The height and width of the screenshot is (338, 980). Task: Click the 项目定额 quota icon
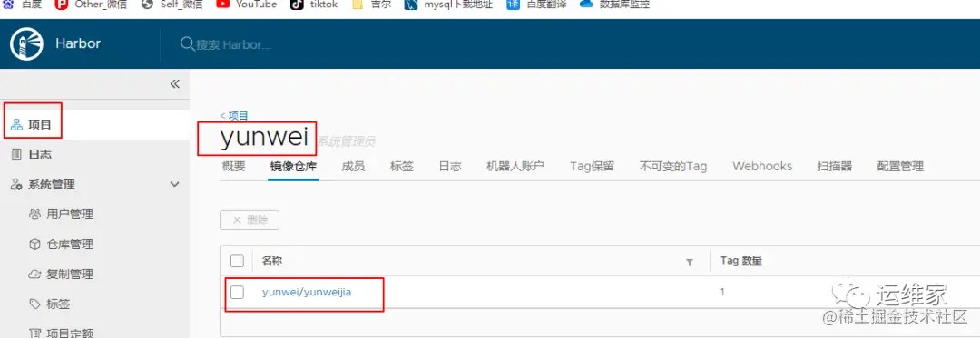35,333
